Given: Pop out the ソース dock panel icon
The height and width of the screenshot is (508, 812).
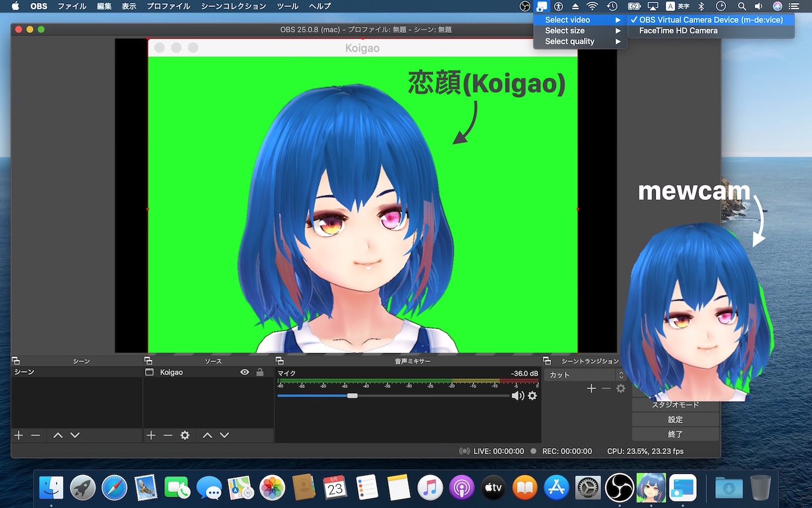Looking at the screenshot, I should click(148, 361).
